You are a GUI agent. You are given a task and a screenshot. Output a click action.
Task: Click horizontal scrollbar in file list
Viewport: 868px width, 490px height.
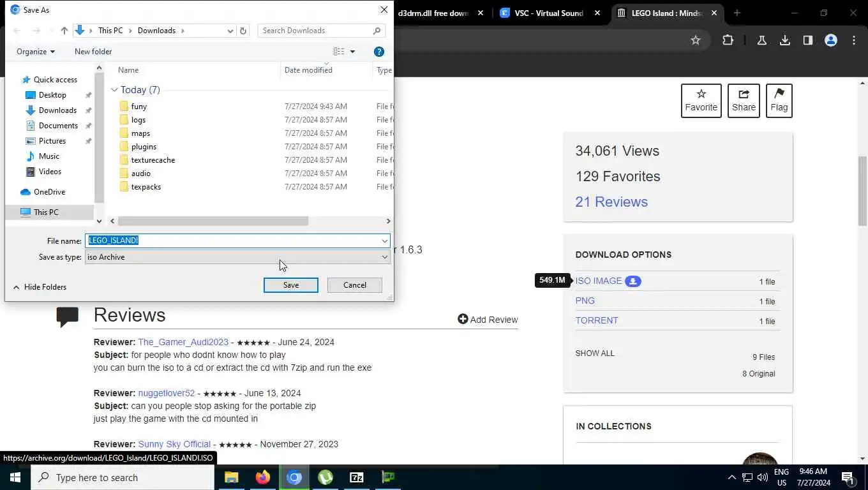tap(213, 221)
